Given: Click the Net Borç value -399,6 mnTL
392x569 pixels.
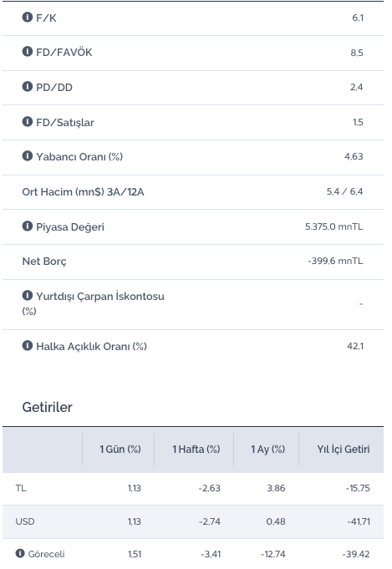Looking at the screenshot, I should point(335,261).
